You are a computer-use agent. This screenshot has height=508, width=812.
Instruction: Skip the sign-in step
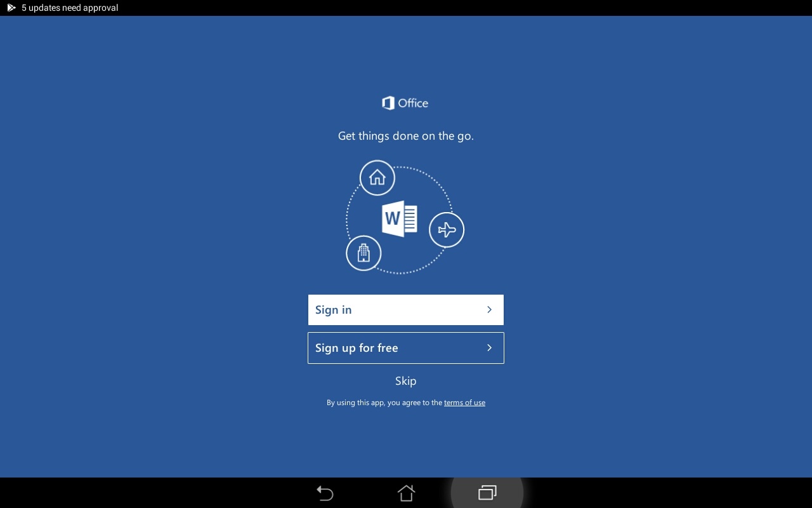click(406, 381)
